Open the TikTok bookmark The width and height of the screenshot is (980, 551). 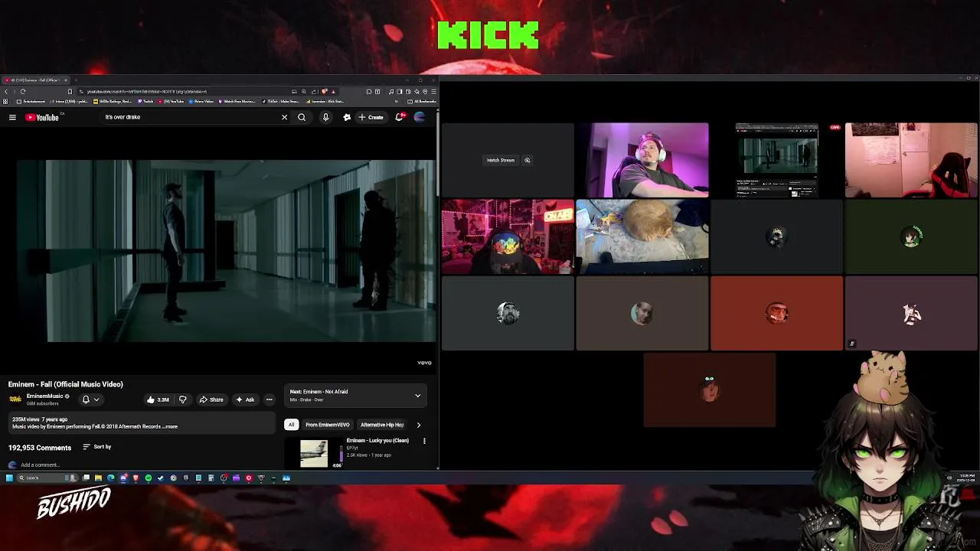[280, 101]
